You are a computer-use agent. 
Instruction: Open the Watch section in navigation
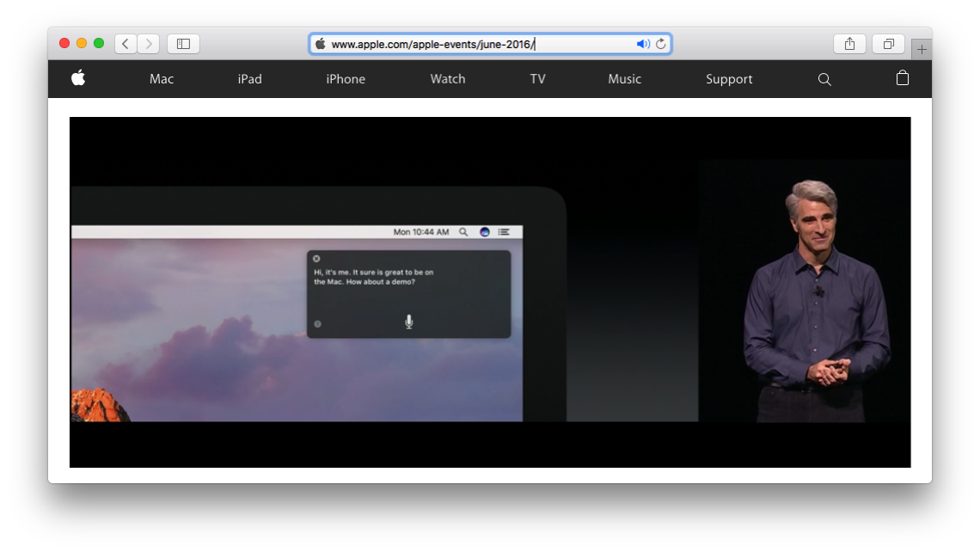[448, 79]
